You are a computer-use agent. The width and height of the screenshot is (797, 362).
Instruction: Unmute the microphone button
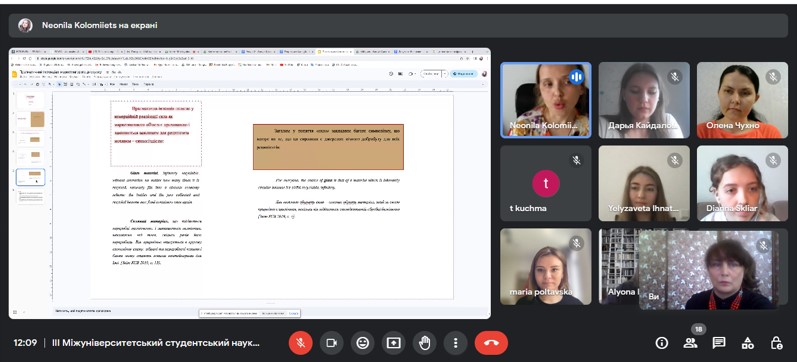[x=300, y=343]
